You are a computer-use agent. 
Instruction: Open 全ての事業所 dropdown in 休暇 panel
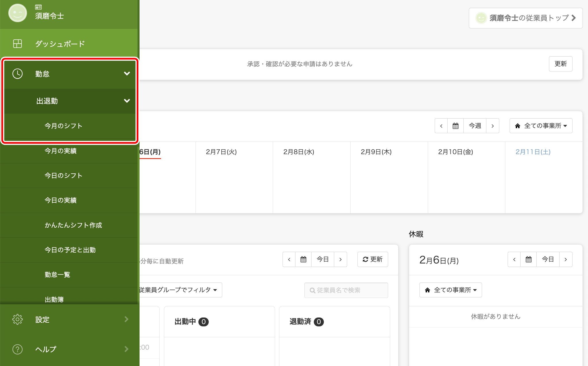click(451, 290)
